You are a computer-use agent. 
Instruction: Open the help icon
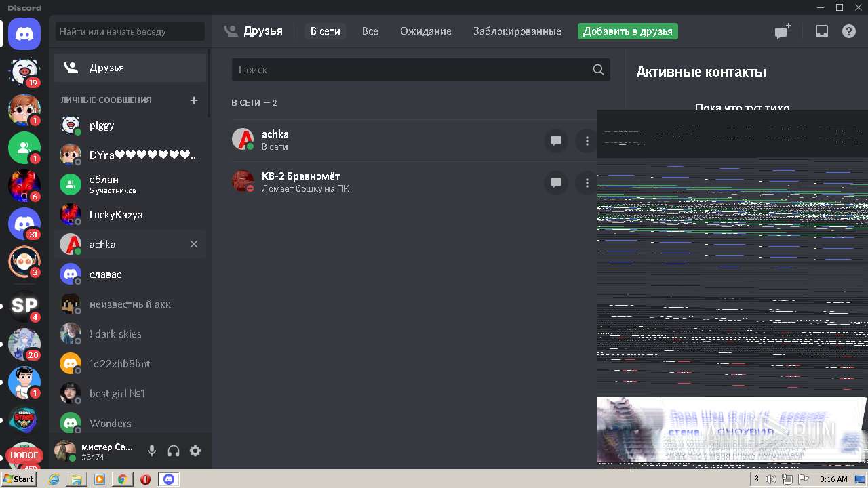[x=849, y=31]
